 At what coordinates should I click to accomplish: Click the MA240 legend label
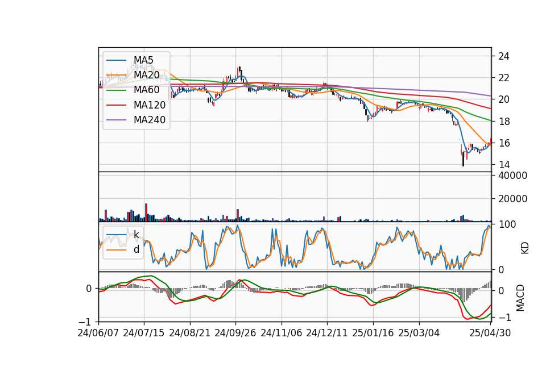(150, 120)
